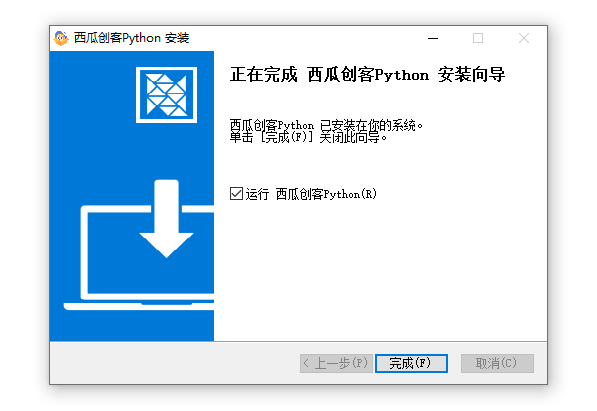
Task: Click the white download arrow graphic
Action: [x=166, y=219]
